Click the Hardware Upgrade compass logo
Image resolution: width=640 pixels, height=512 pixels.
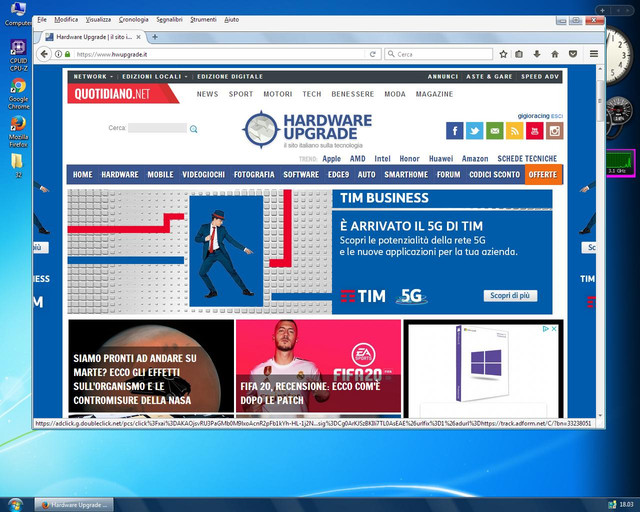coord(261,129)
